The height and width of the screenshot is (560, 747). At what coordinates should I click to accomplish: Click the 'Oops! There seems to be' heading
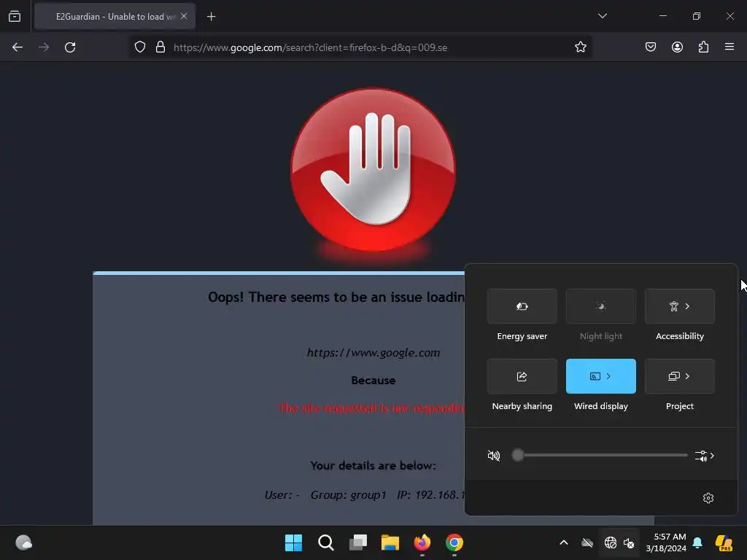(336, 297)
